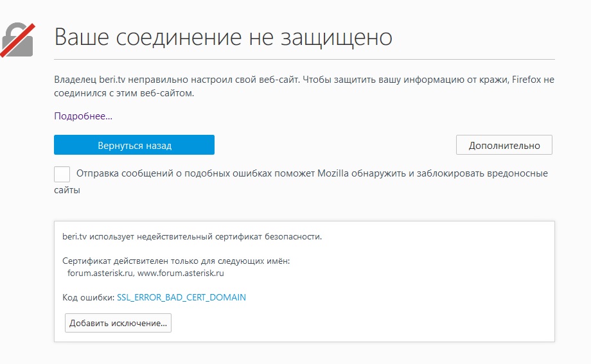
Task: Click the www.forum.asterisk.ru certificate name
Action: tap(181, 273)
